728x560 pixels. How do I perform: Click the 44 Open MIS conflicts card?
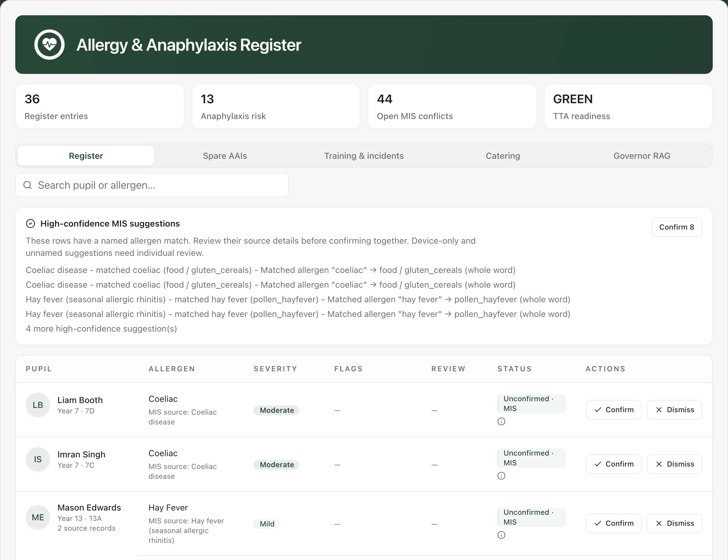tap(452, 106)
